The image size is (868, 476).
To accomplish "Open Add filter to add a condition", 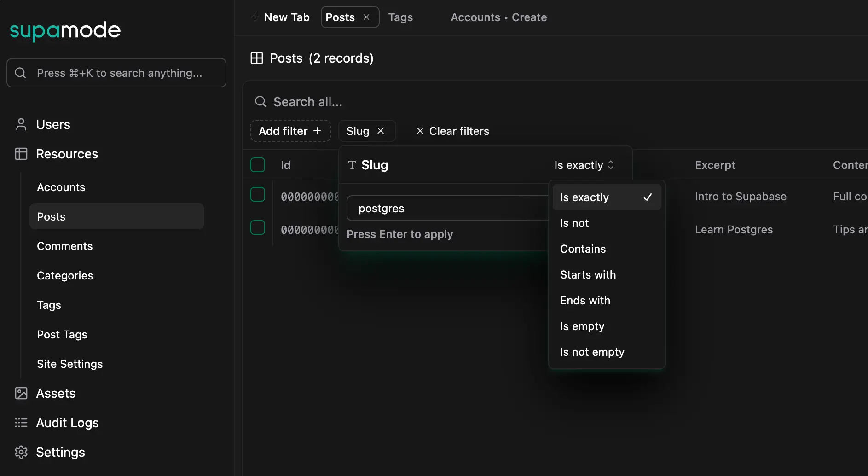I will (x=290, y=131).
